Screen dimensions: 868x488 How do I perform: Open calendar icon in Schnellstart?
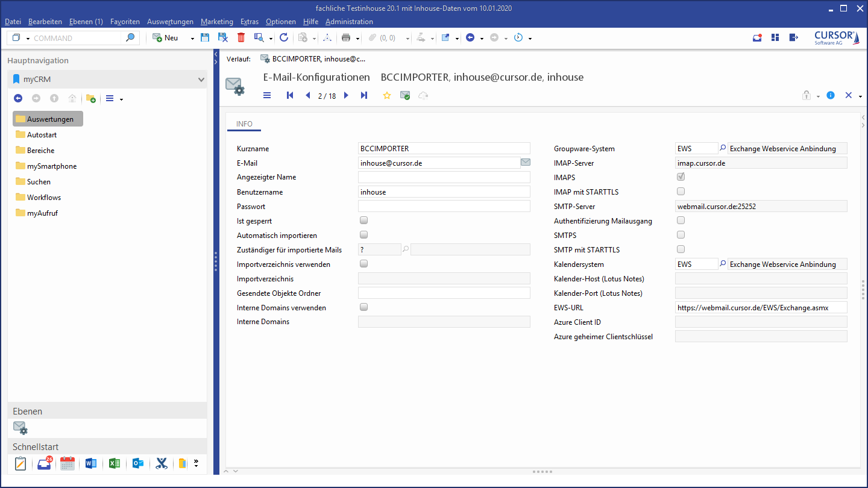tap(68, 463)
